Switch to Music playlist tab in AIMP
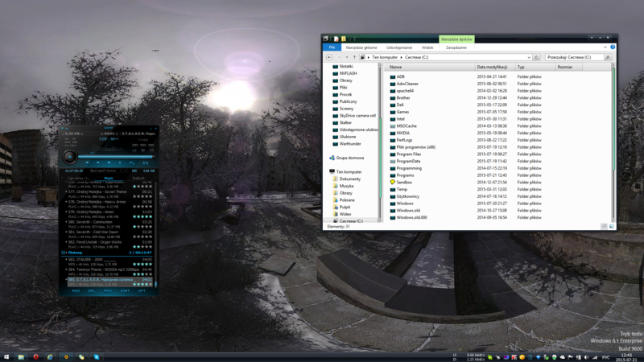 point(109,178)
